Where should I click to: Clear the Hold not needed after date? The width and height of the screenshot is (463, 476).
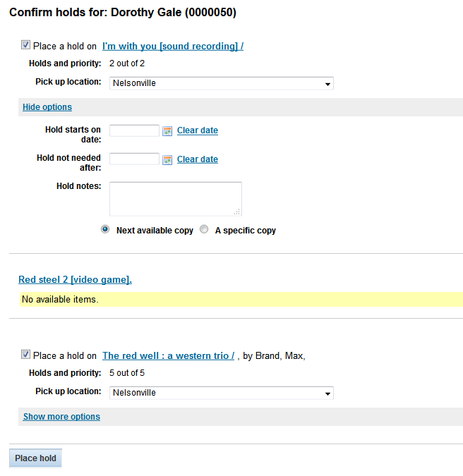(x=198, y=159)
